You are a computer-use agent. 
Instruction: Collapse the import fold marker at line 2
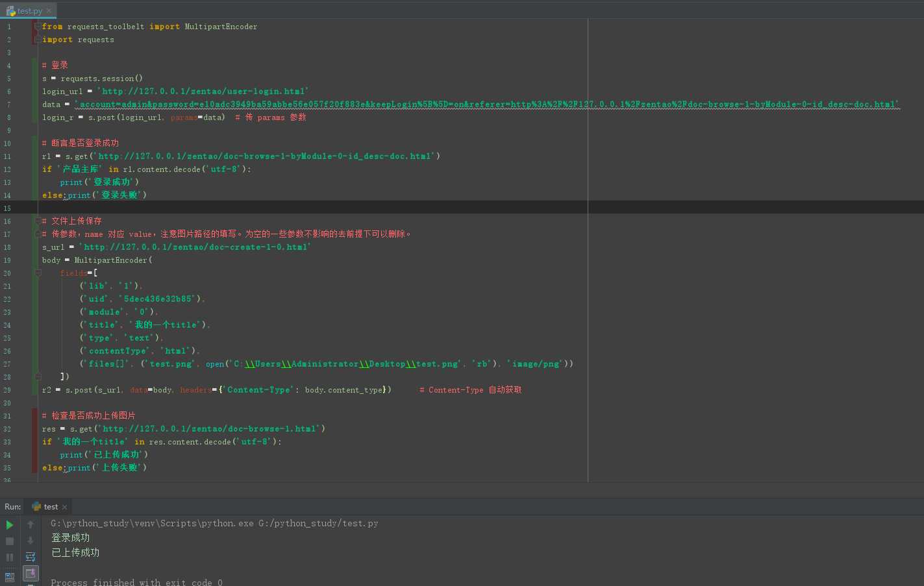tap(37, 40)
